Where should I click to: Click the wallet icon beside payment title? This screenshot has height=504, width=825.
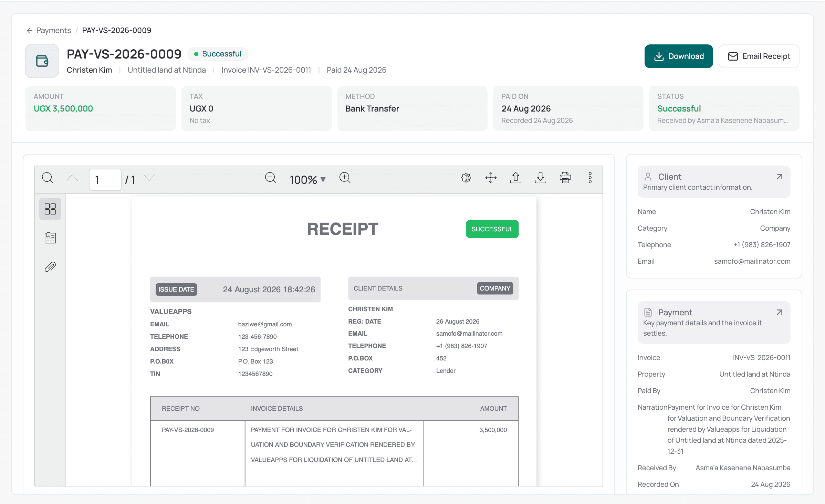point(42,61)
